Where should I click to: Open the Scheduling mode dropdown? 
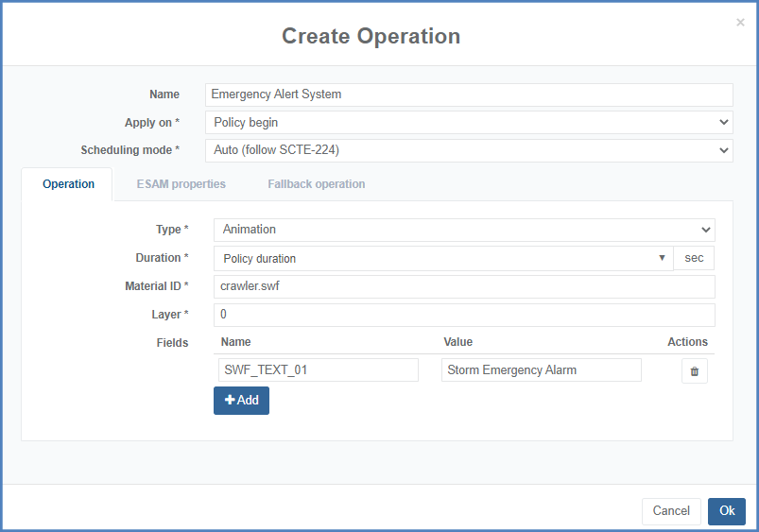(469, 150)
